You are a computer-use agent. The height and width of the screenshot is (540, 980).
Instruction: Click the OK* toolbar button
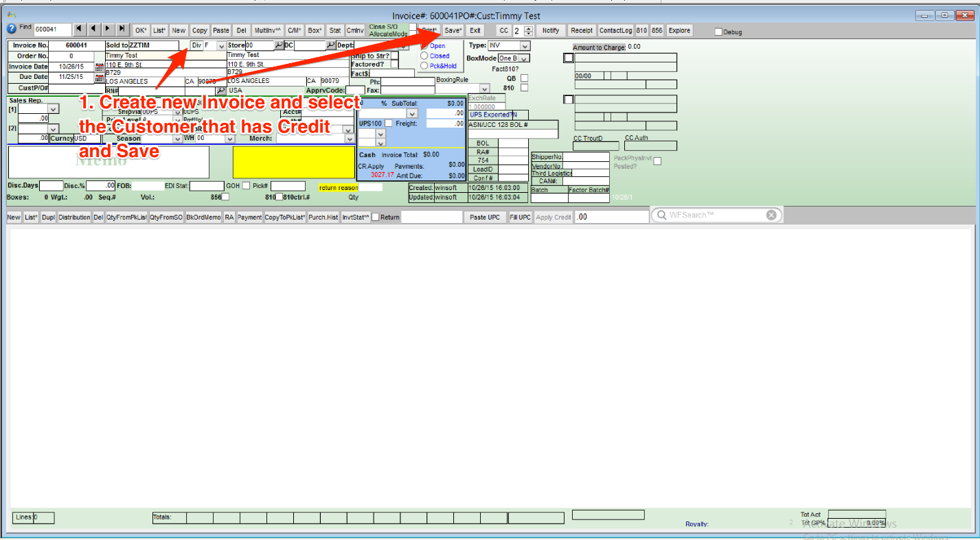click(x=141, y=30)
